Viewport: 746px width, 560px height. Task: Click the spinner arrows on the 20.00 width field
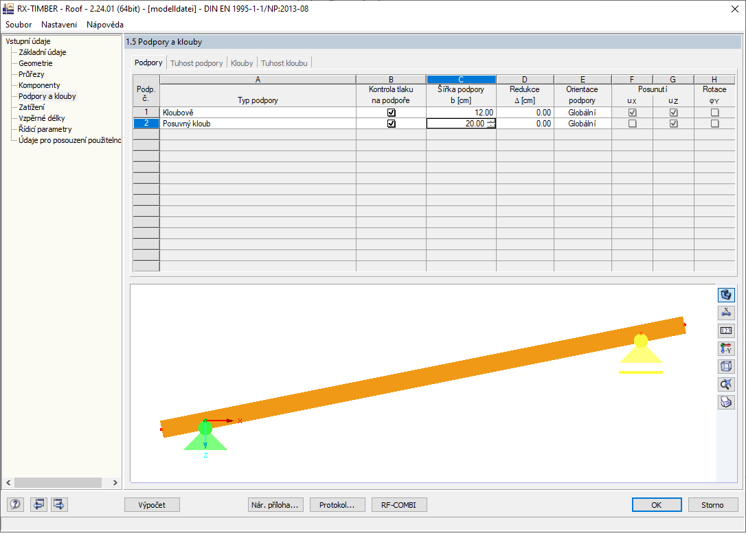tap(491, 124)
